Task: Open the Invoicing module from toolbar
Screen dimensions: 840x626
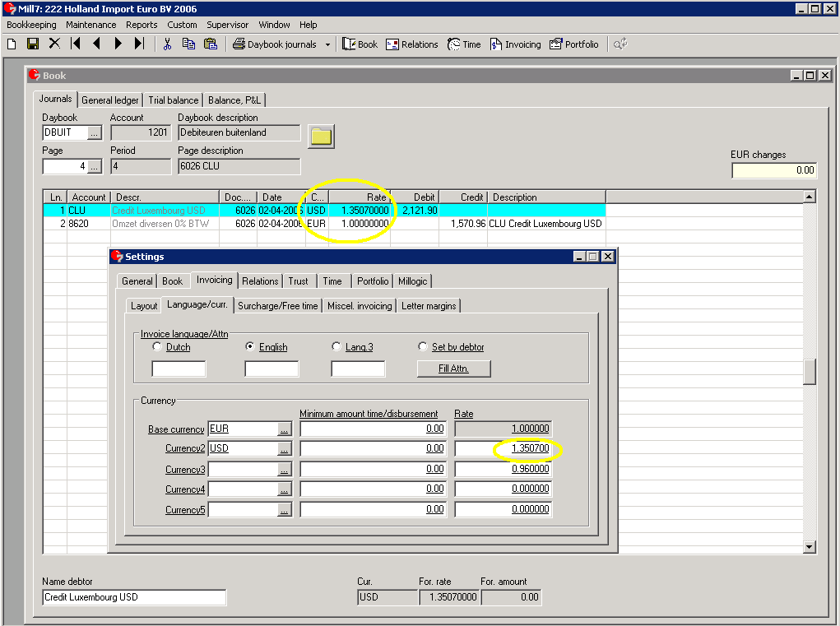Action: point(515,44)
